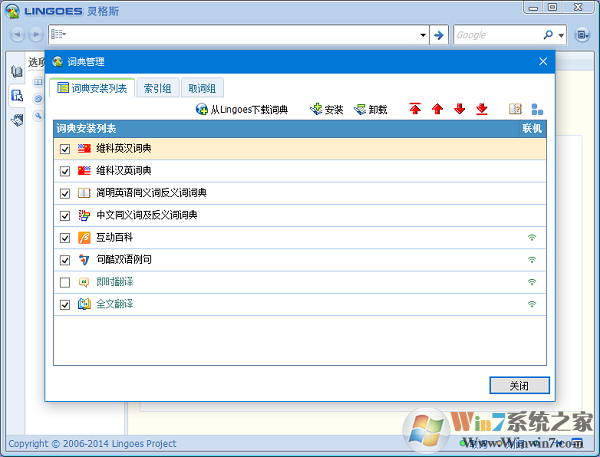Click the online wifi icon for 全文翻译
Image resolution: width=600 pixels, height=457 pixels.
point(532,304)
